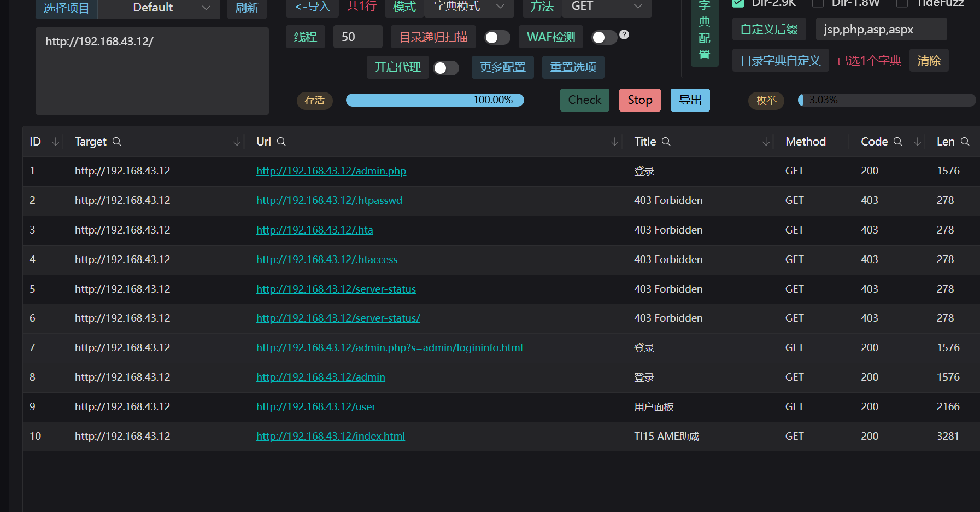980x512 pixels.
Task: Click 清除 to clear selected dictionaries
Action: point(929,60)
